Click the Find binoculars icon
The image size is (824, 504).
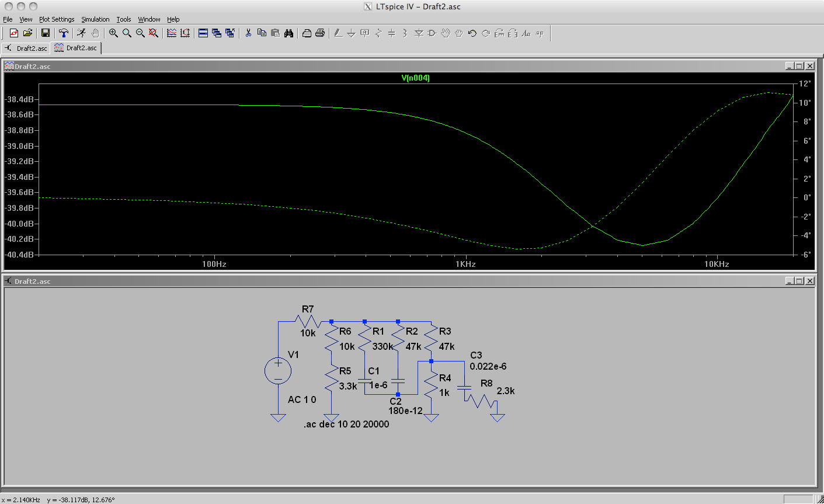[x=288, y=33]
